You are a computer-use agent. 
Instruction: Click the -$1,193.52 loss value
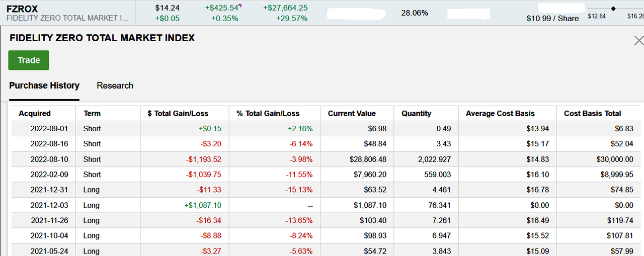[x=203, y=159]
